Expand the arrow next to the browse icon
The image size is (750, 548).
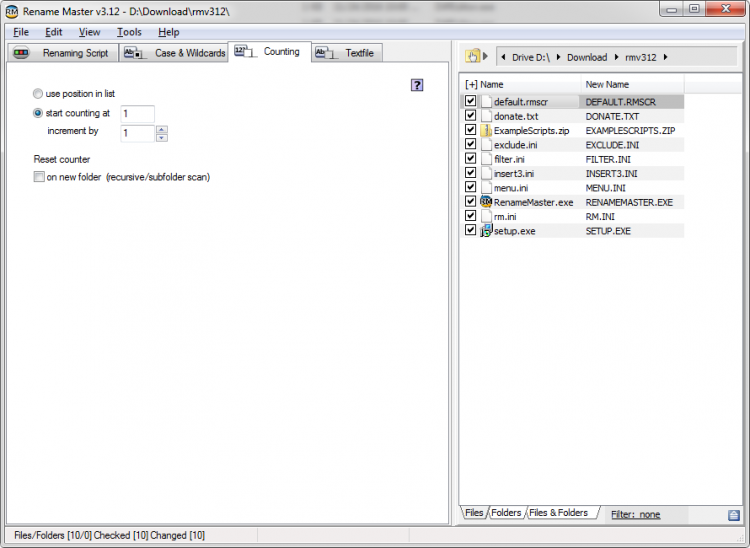click(485, 56)
